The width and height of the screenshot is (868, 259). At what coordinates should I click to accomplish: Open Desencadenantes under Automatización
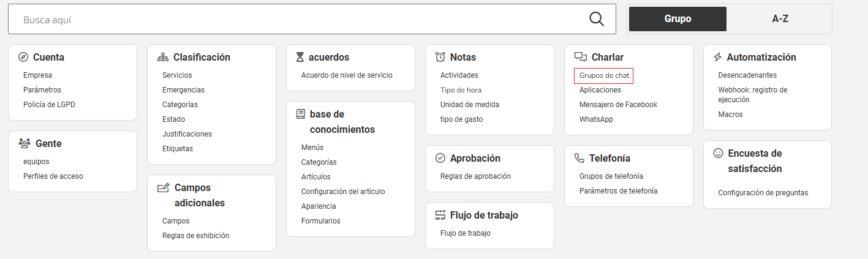747,75
